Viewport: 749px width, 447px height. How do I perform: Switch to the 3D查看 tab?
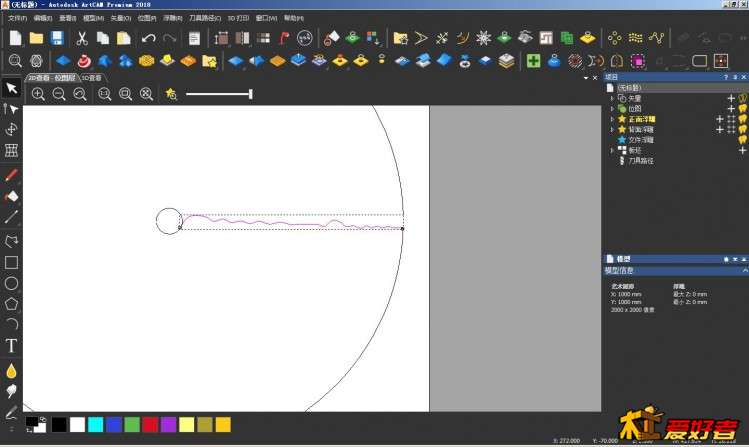(x=91, y=77)
